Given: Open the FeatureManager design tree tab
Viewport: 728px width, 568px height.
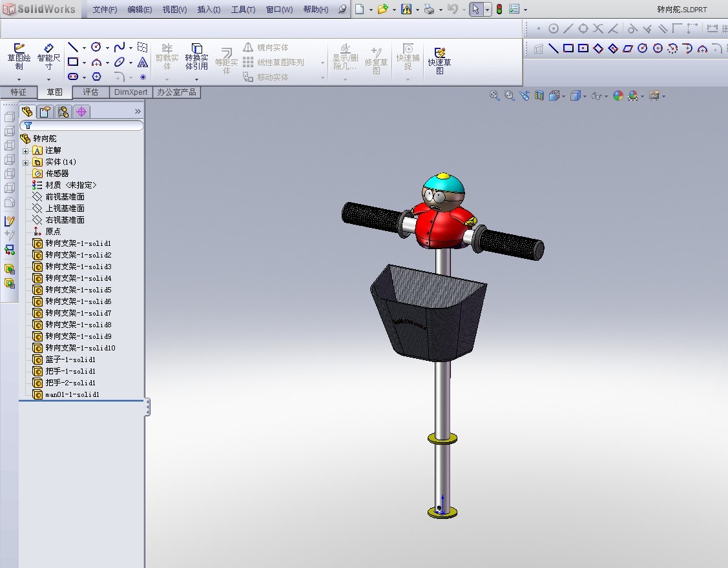Looking at the screenshot, I should (27, 112).
